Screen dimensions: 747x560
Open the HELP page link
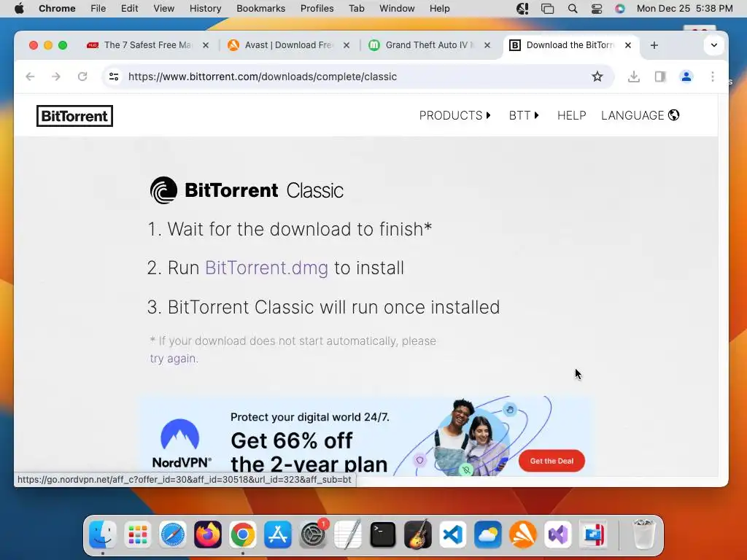[571, 115]
